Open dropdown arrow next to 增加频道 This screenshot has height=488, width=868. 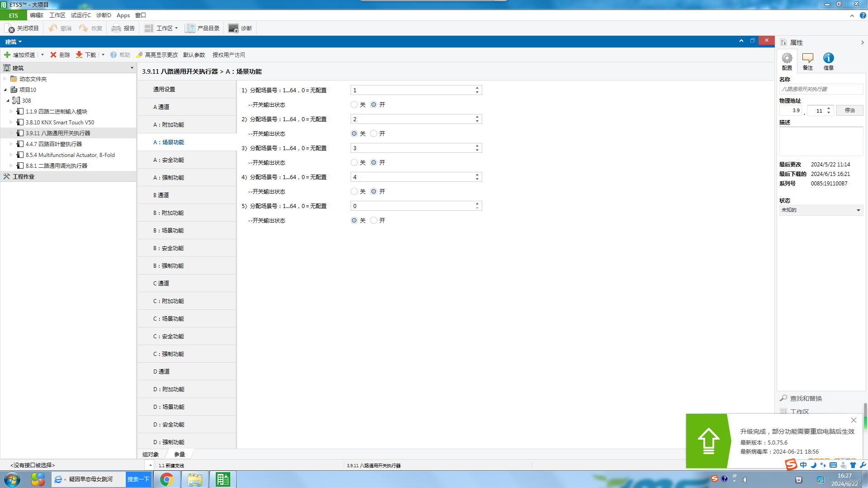[x=43, y=55]
